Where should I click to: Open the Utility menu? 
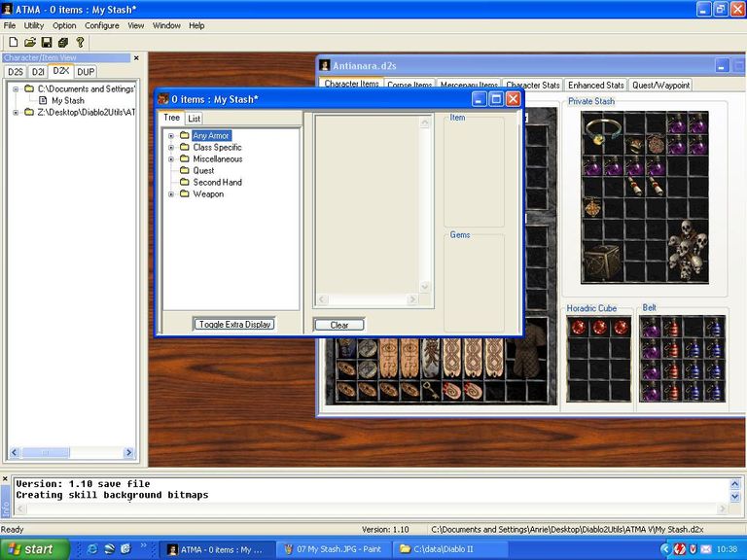[34, 25]
